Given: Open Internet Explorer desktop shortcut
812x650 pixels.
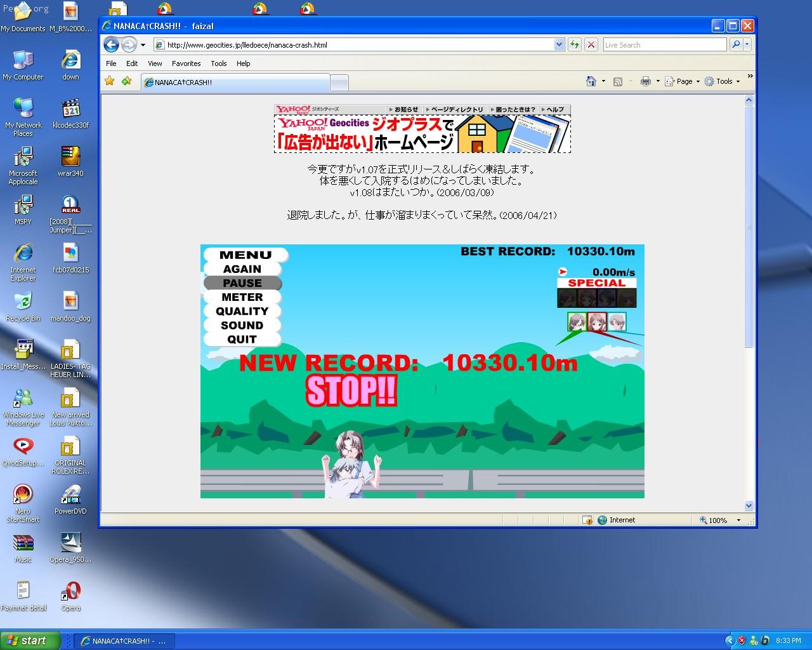Looking at the screenshot, I should [23, 262].
